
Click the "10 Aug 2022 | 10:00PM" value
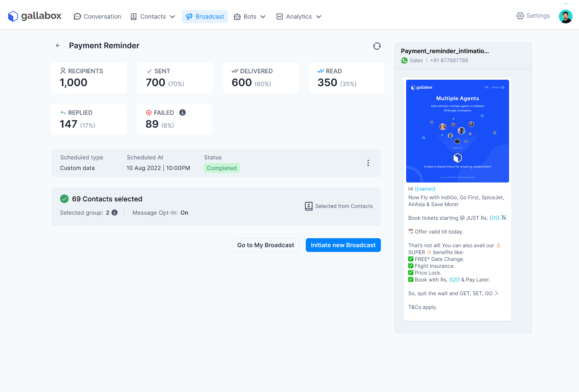158,168
